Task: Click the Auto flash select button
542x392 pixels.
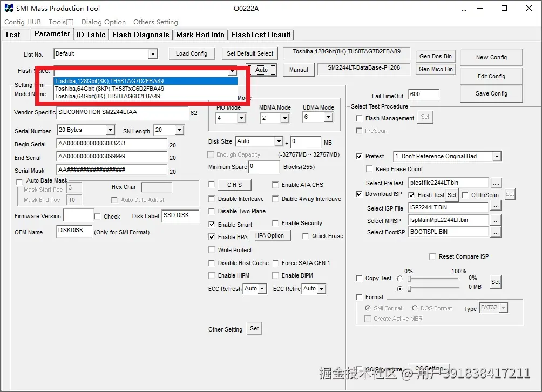Action: [x=261, y=70]
